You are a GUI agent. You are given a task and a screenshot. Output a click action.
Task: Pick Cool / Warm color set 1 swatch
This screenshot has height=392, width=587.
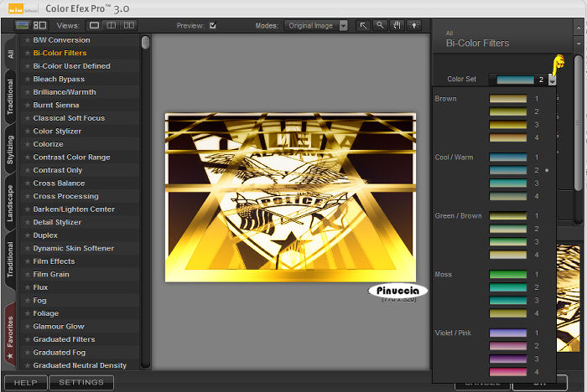pyautogui.click(x=507, y=157)
